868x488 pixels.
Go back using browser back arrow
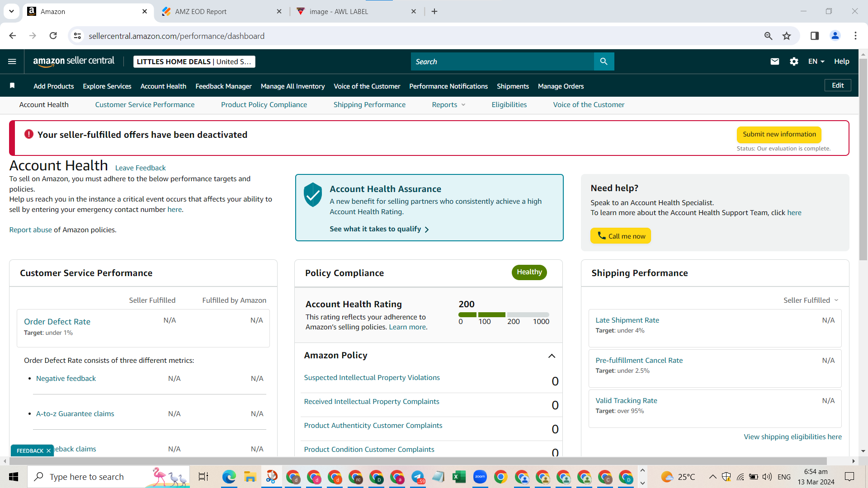13,36
